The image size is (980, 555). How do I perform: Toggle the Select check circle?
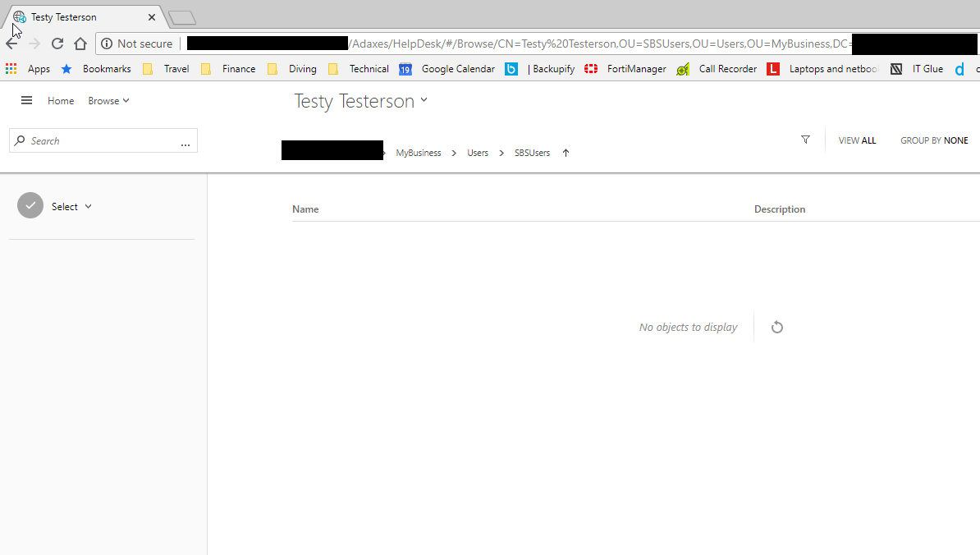30,205
